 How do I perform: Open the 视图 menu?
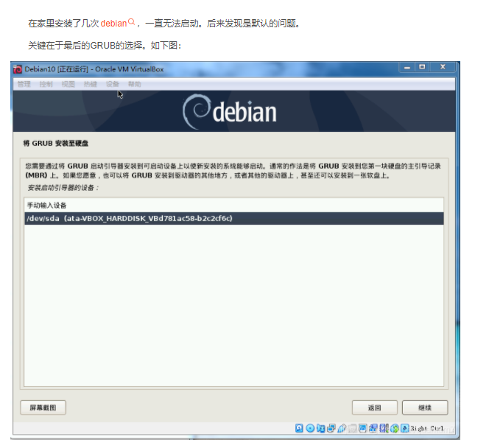point(68,84)
